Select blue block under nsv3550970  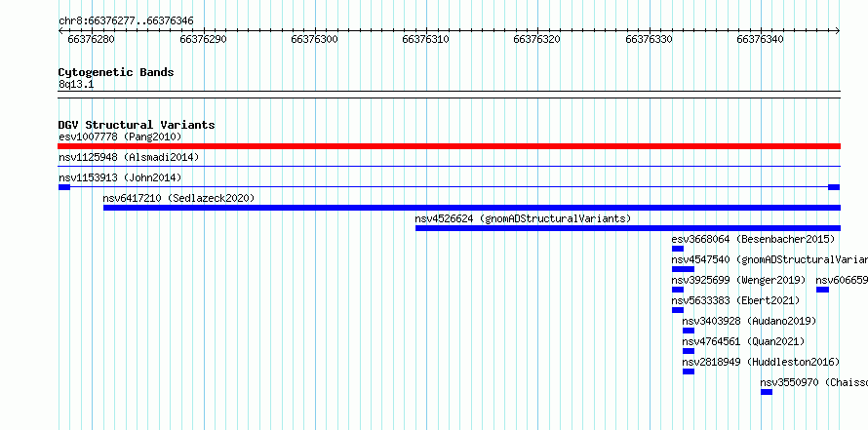(x=767, y=392)
